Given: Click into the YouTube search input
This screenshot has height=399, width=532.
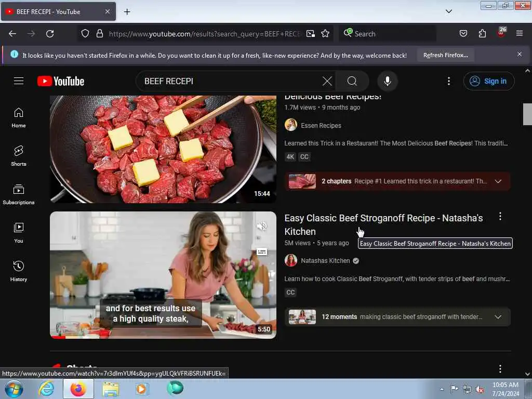Looking at the screenshot, I should pos(231,81).
